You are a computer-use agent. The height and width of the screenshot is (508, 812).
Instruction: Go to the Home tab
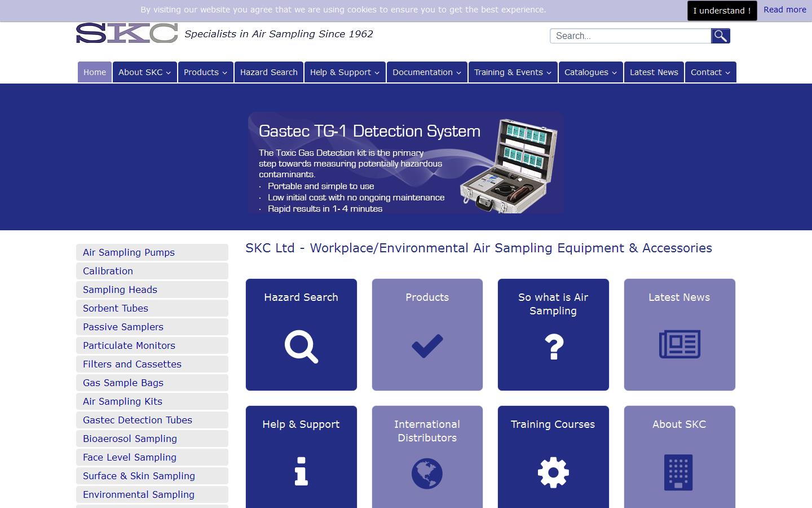coord(95,72)
